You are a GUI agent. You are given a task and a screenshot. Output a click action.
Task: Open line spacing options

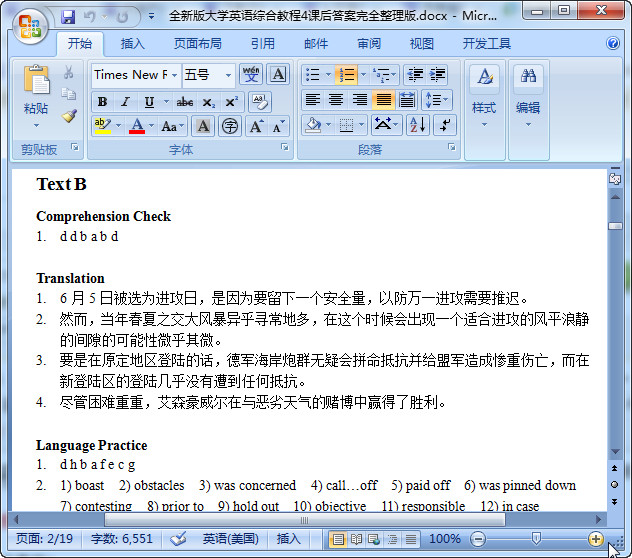(x=437, y=100)
